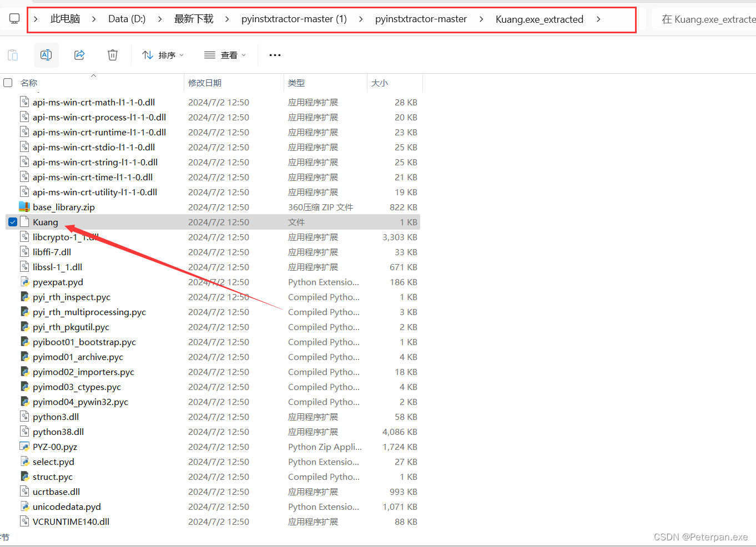Sort by the 修改日期 column header
This screenshot has width=756, height=547.
pyautogui.click(x=205, y=83)
